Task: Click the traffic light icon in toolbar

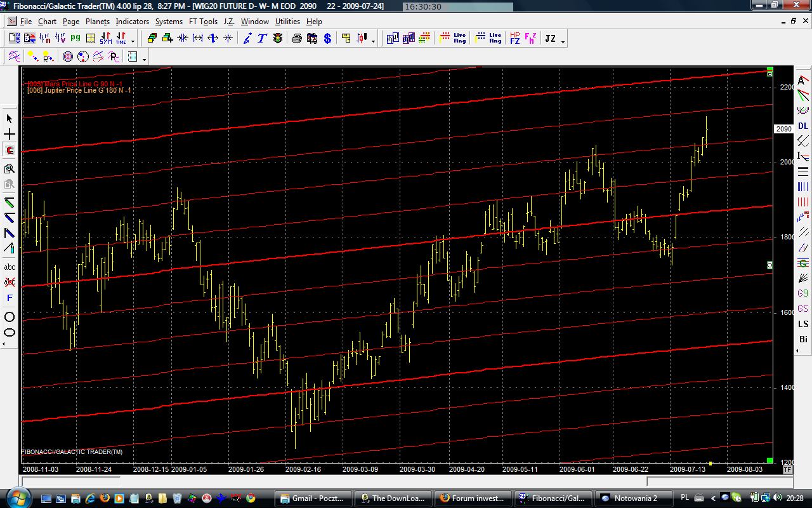Action: pyautogui.click(x=278, y=39)
